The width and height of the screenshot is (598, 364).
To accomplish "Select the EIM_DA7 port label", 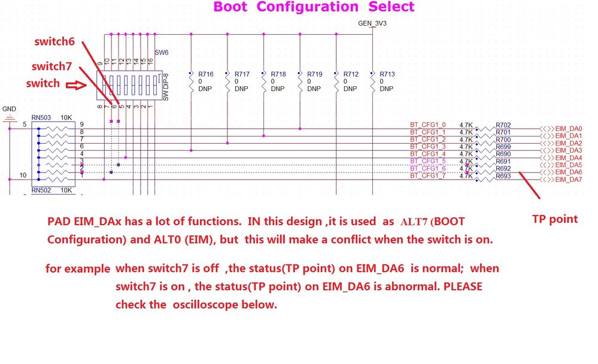I will pyautogui.click(x=569, y=180).
